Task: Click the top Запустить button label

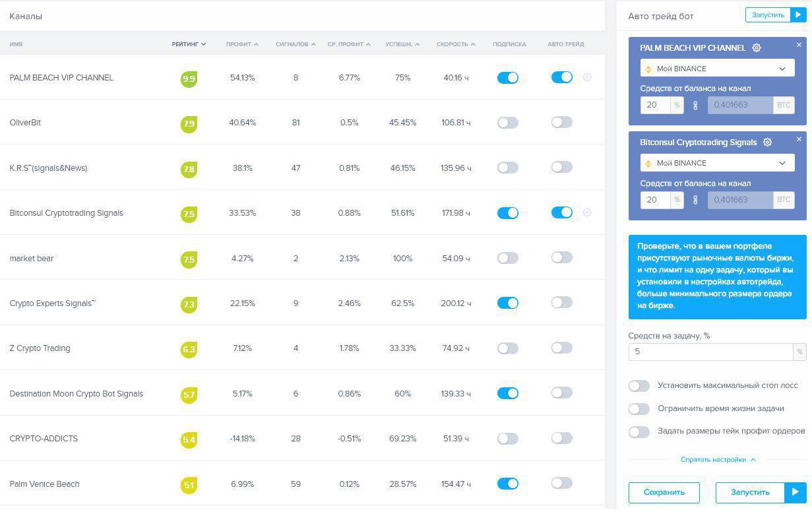Action: [x=768, y=15]
